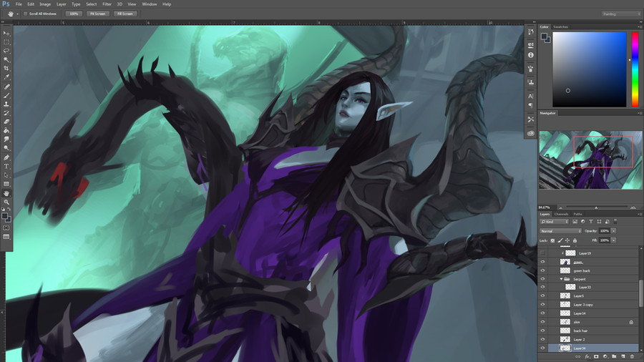This screenshot has height=362, width=644.
Task: Open the Opacity slider dropdown arrow
Action: coord(614,231)
